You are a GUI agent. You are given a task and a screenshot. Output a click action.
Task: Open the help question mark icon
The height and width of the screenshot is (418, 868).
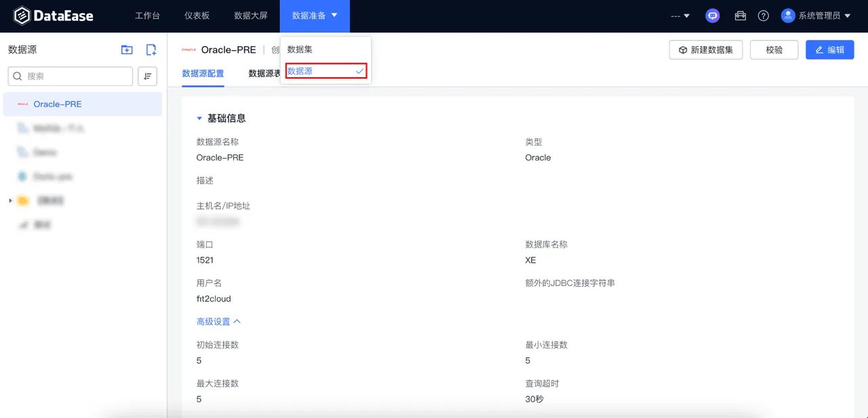tap(764, 16)
